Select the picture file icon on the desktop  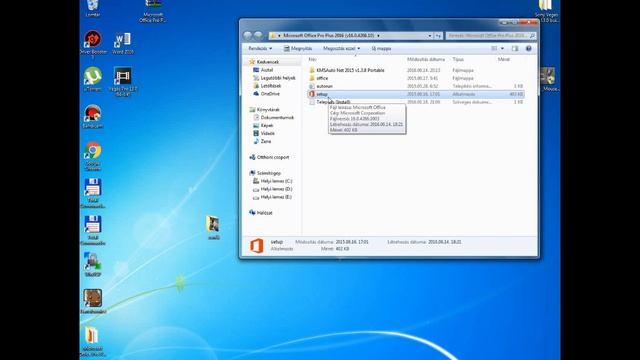pos(213,227)
